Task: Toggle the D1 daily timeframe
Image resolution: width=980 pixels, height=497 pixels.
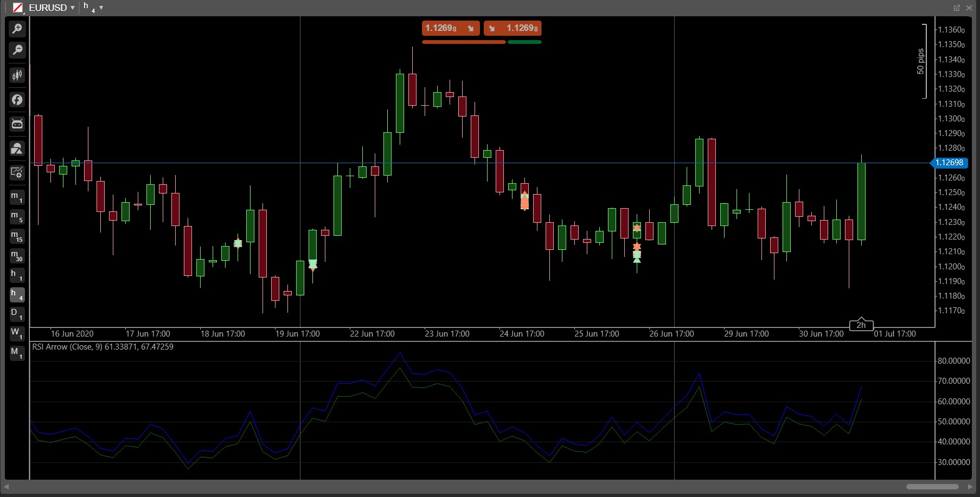Action: [x=17, y=314]
